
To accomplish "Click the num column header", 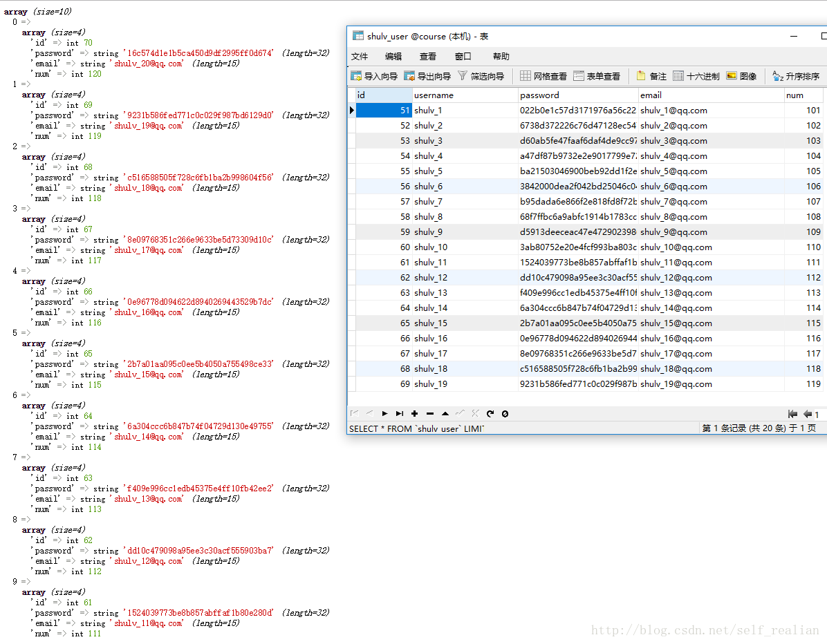I will [803, 95].
